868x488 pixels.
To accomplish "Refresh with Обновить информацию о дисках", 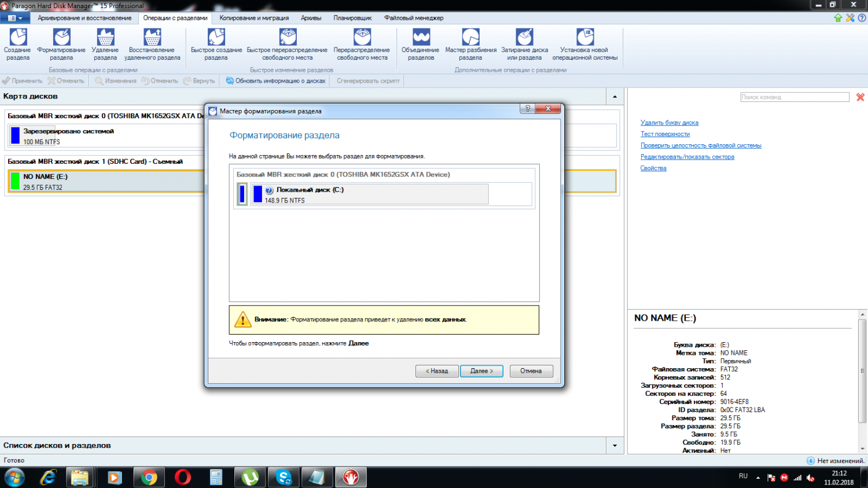I will coord(276,81).
